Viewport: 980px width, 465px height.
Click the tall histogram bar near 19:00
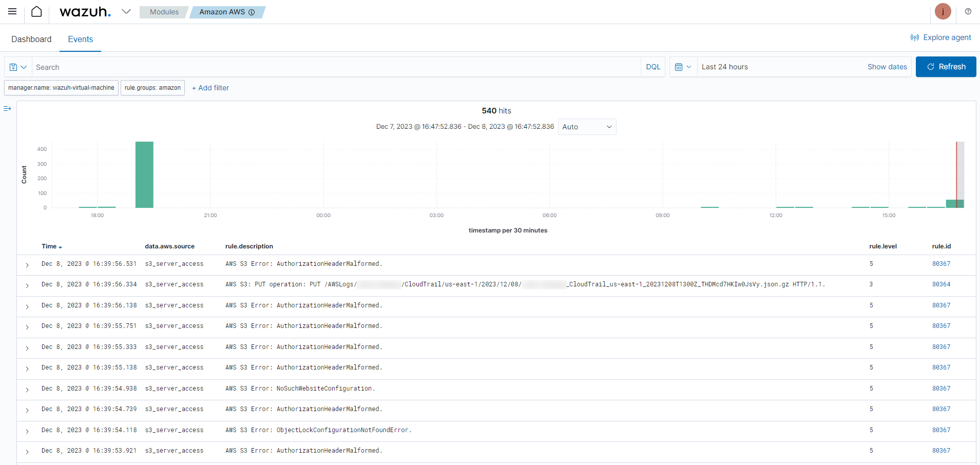[144, 175]
